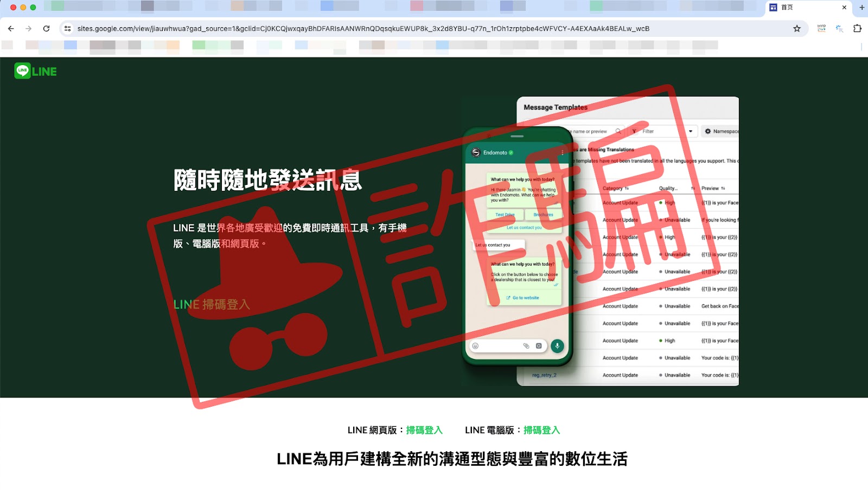Click the blue cursor-click extension icon
868x494 pixels.
(x=839, y=29)
